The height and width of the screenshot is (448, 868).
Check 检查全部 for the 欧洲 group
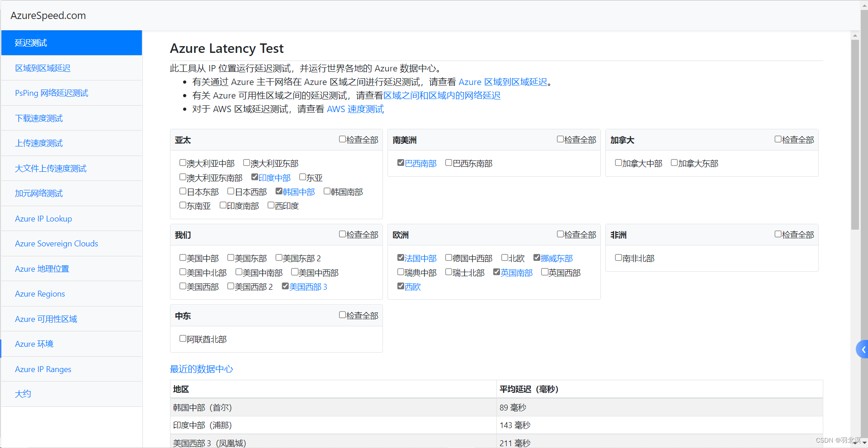[560, 234]
